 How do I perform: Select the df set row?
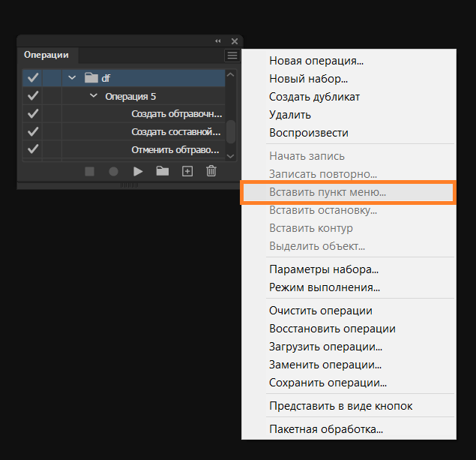124,78
